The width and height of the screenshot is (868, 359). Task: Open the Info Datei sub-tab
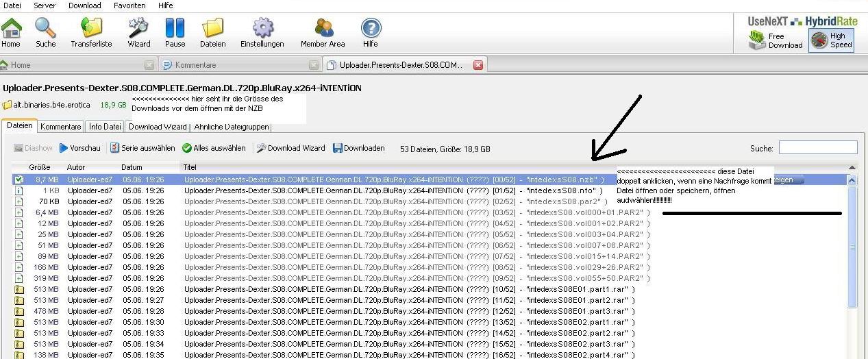point(105,127)
